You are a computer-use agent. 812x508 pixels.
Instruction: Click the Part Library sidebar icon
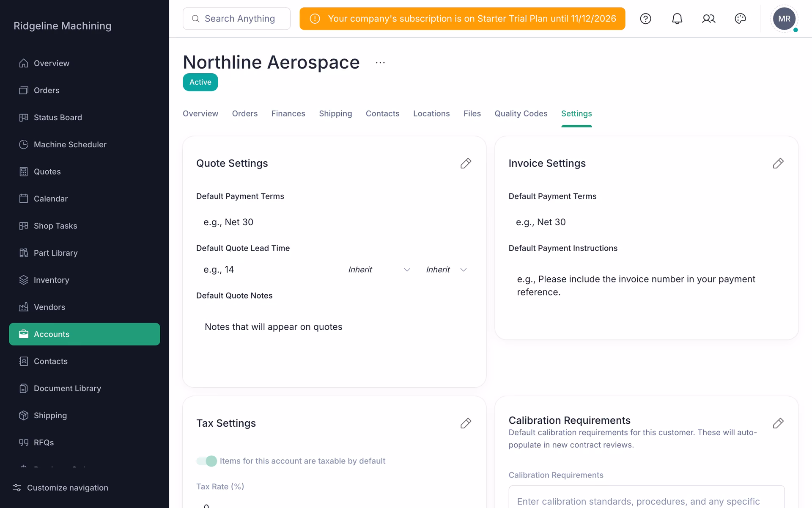(24, 253)
